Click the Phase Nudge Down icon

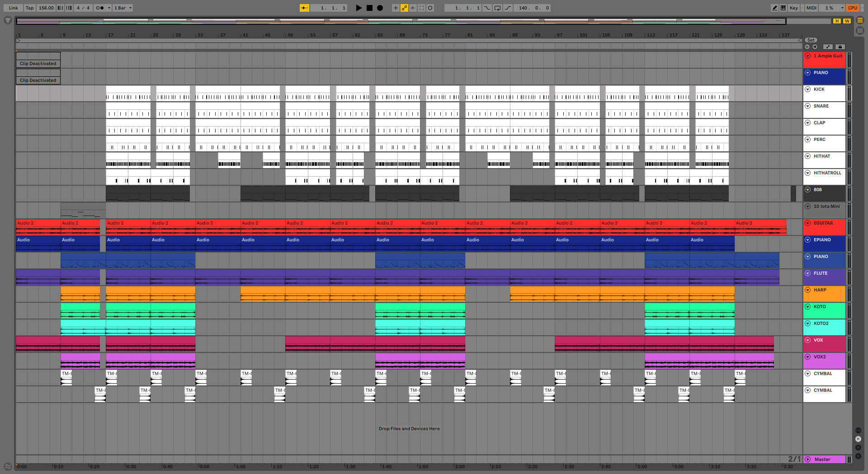tap(60, 8)
